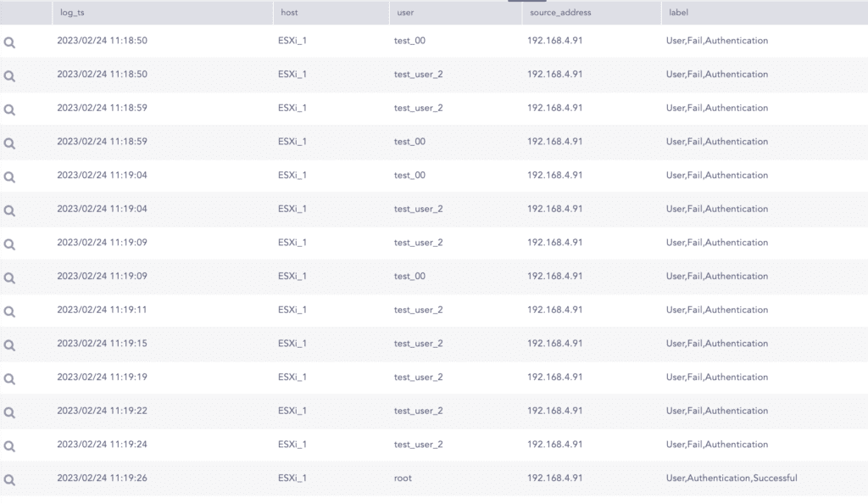Open magnifier icon on 11:19:15 row

pos(9,344)
